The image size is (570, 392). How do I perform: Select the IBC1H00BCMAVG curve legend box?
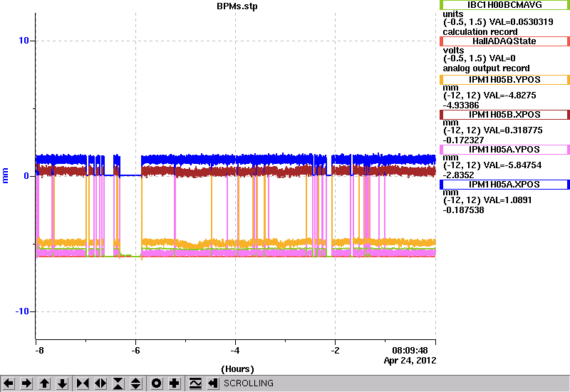point(504,5)
